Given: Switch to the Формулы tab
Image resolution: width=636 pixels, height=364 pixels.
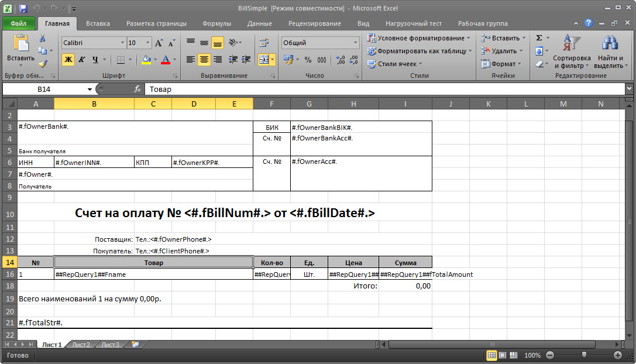Looking at the screenshot, I should click(x=216, y=23).
